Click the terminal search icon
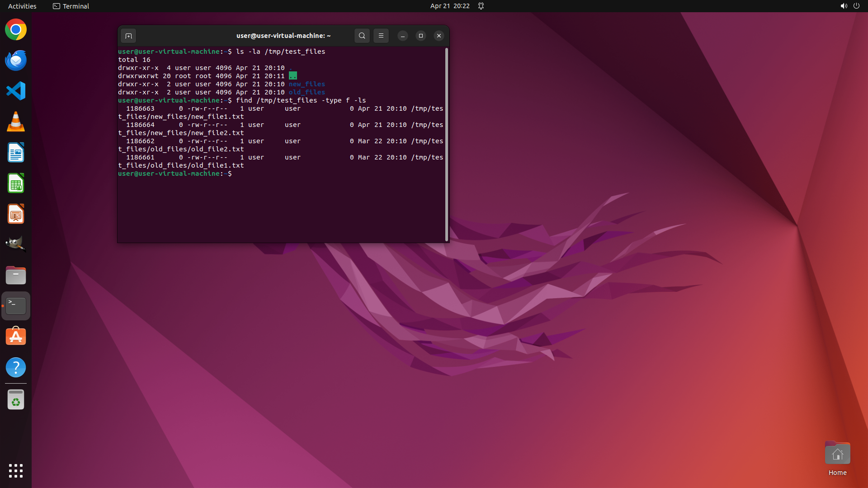The width and height of the screenshot is (868, 488). 362,36
